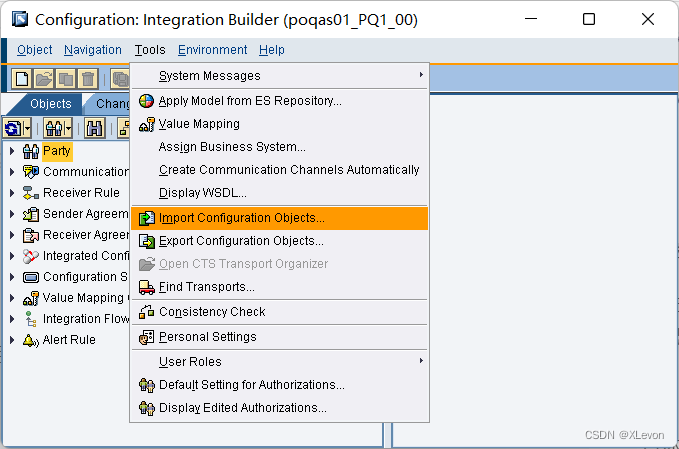Click the Receiver Agreement tree icon
679x449 pixels.
pyautogui.click(x=31, y=235)
